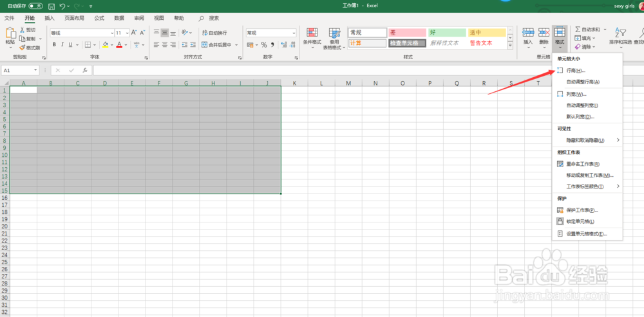Click the comma style icon
This screenshot has width=644, height=317.
click(272, 45)
